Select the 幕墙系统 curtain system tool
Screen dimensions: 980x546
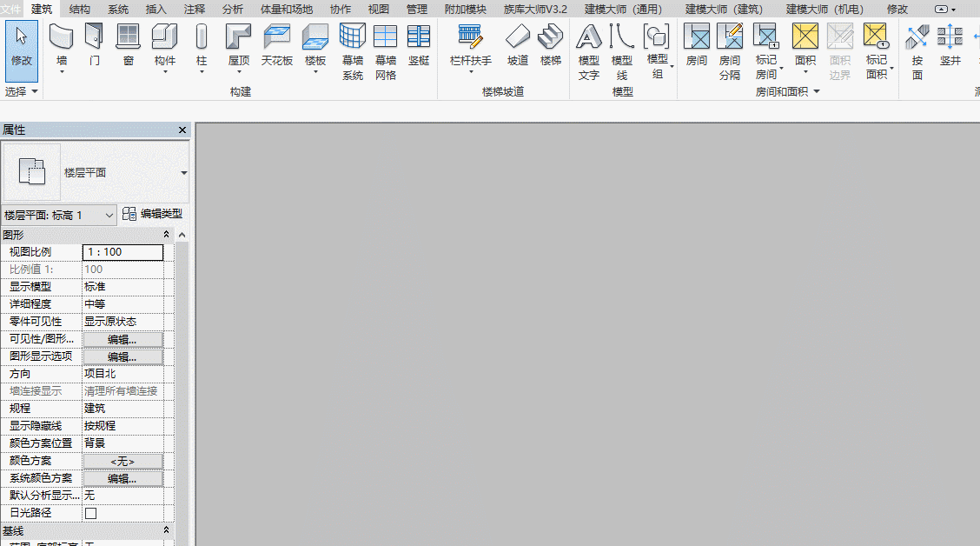point(353,52)
